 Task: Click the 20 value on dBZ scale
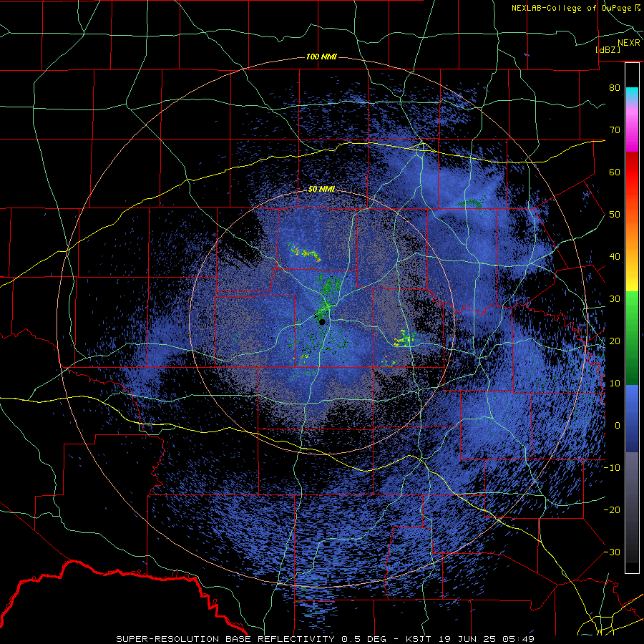click(615, 341)
